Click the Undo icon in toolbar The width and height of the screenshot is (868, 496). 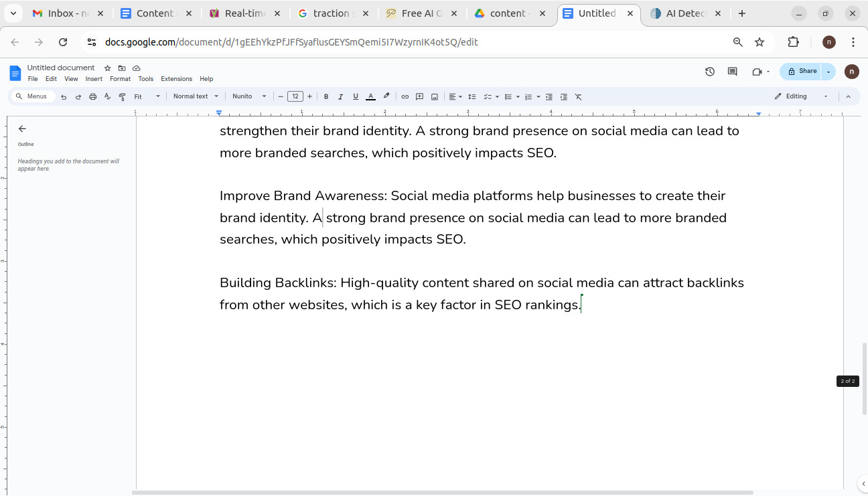[x=64, y=97]
